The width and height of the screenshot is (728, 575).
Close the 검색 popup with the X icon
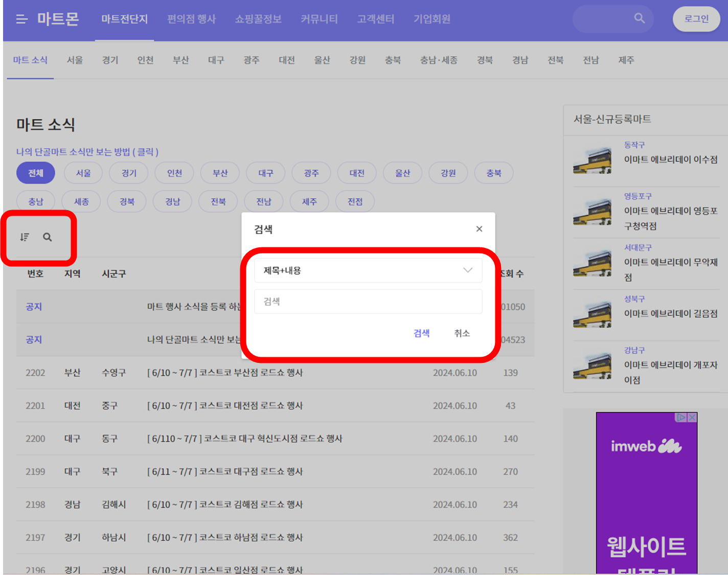pos(479,228)
